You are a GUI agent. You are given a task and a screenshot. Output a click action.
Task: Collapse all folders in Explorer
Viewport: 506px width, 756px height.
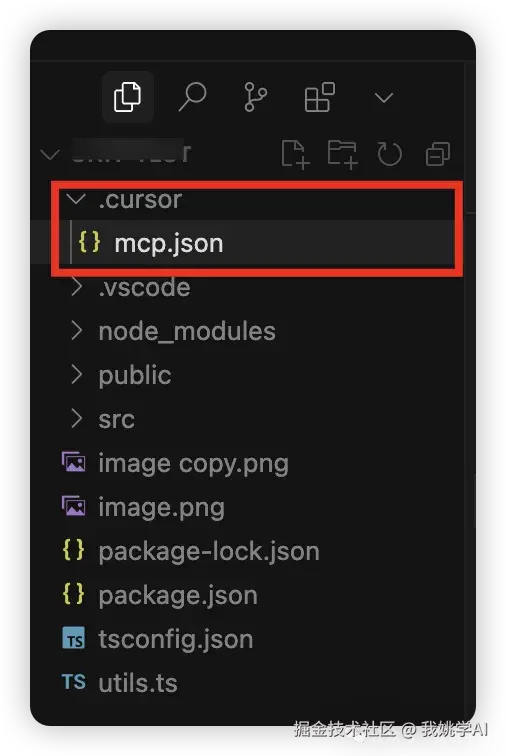tap(438, 154)
